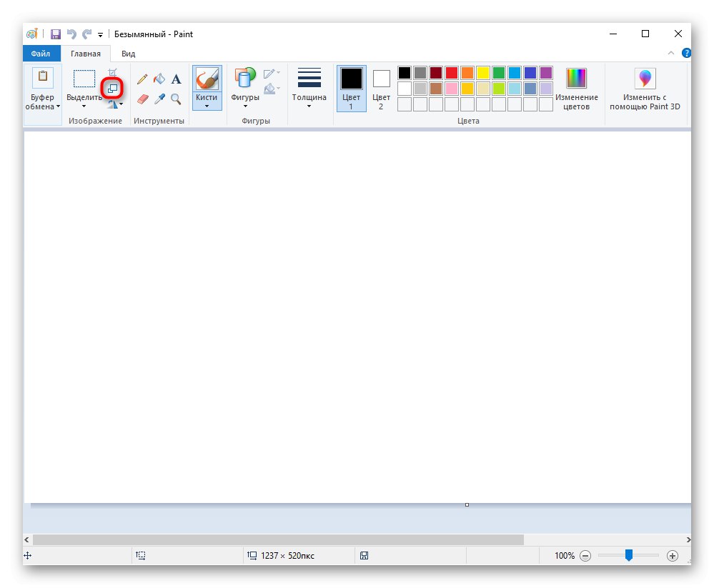Click the zoom in plus button
This screenshot has width=714, height=588.
[x=673, y=556]
